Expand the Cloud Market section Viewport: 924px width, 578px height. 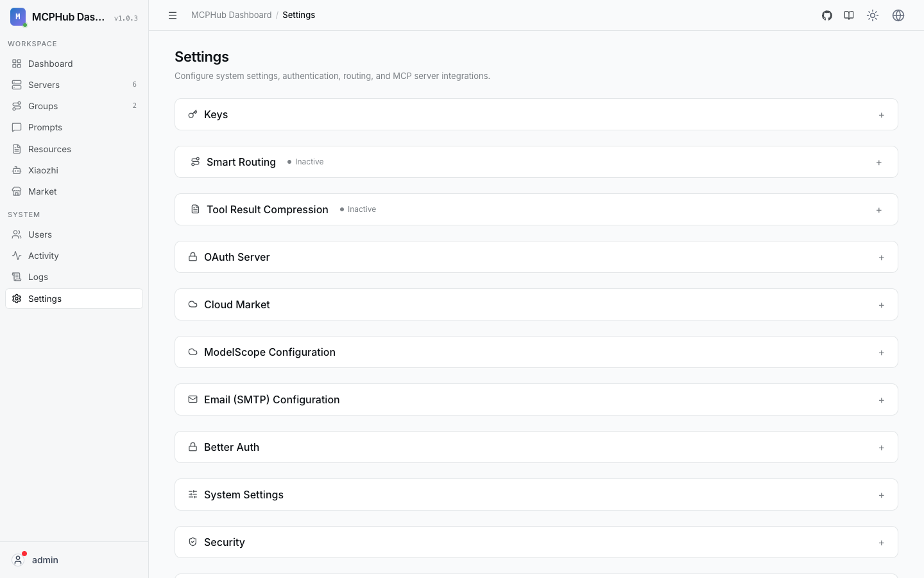pos(536,304)
